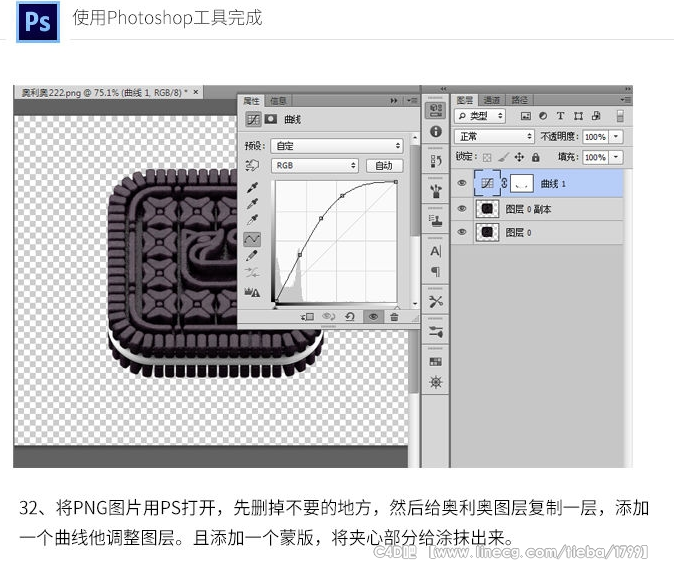674x569 pixels.
Task: Hide the 图层 0 副本 layer
Action: click(x=462, y=209)
